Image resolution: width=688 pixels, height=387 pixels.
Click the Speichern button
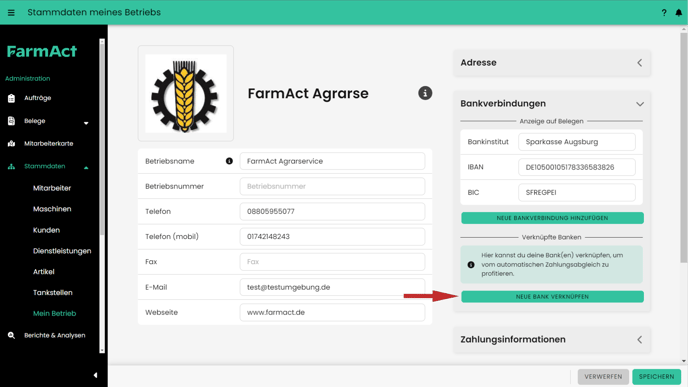point(656,376)
